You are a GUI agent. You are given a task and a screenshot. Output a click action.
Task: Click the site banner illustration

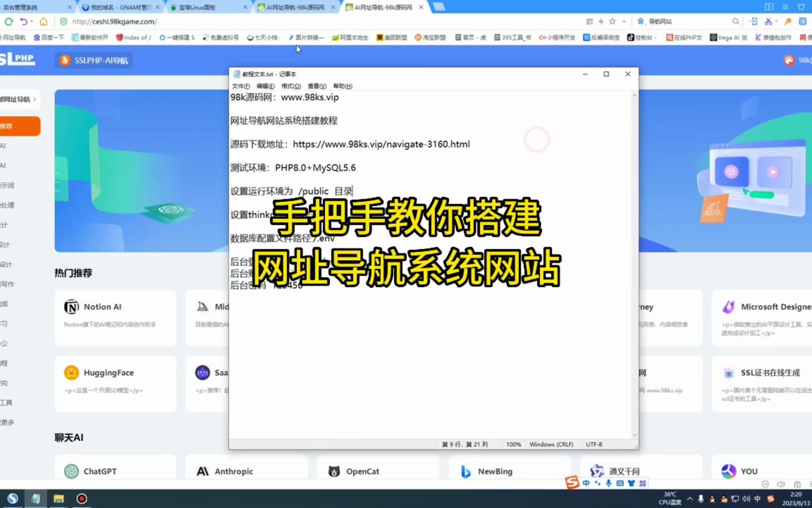pyautogui.click(x=141, y=171)
